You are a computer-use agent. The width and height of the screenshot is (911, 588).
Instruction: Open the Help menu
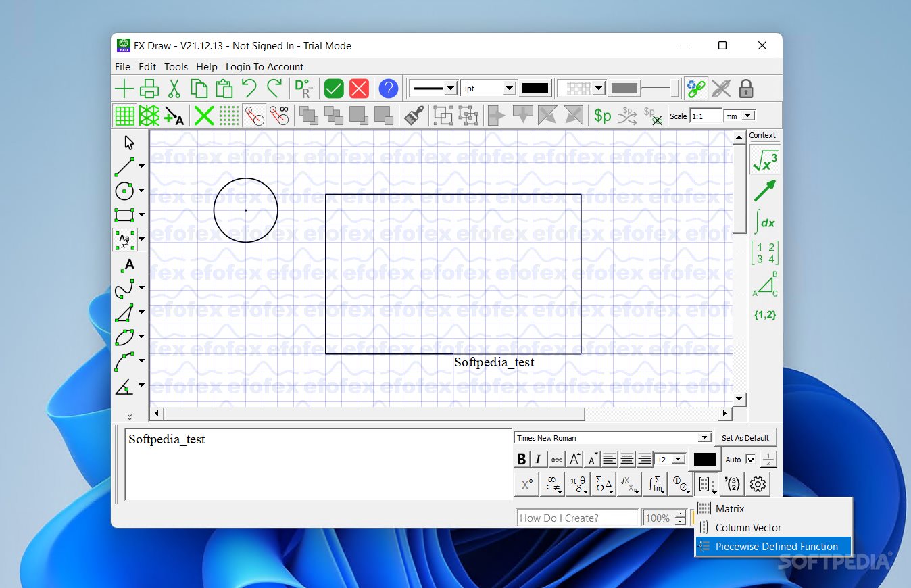(x=207, y=67)
